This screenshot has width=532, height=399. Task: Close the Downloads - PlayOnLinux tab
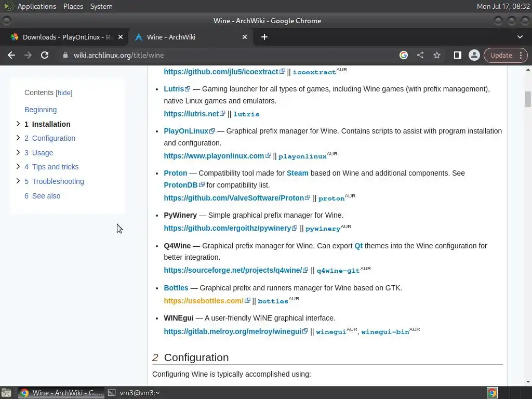click(x=121, y=37)
